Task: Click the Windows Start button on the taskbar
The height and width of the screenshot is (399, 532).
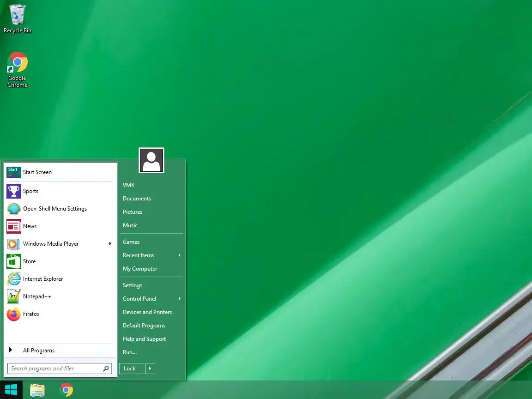Action: coord(11,390)
